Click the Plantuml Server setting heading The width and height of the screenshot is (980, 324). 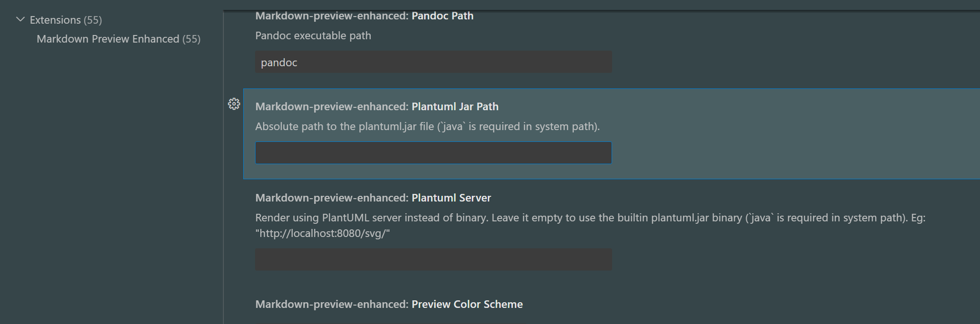click(451, 198)
